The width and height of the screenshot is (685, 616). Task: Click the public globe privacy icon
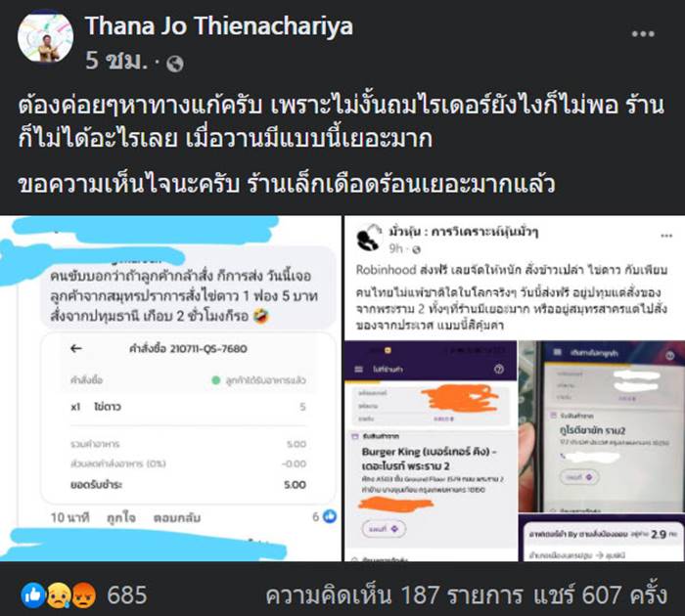(175, 64)
